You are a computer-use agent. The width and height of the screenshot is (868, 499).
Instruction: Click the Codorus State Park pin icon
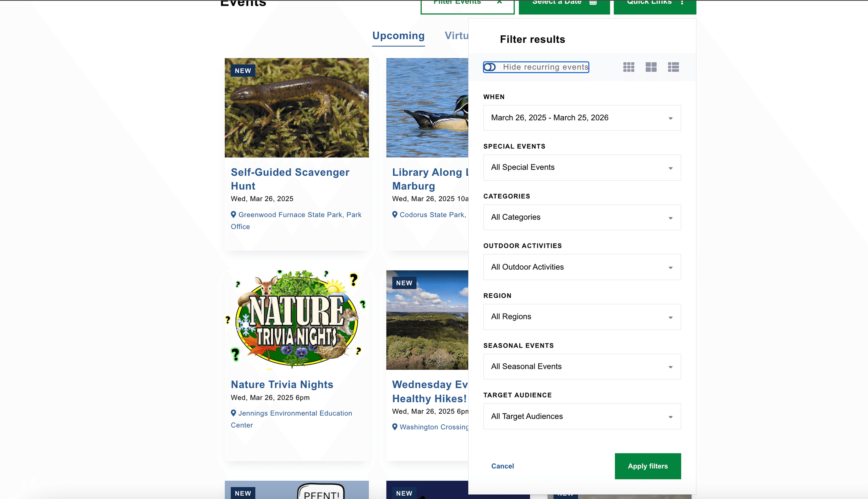click(395, 214)
